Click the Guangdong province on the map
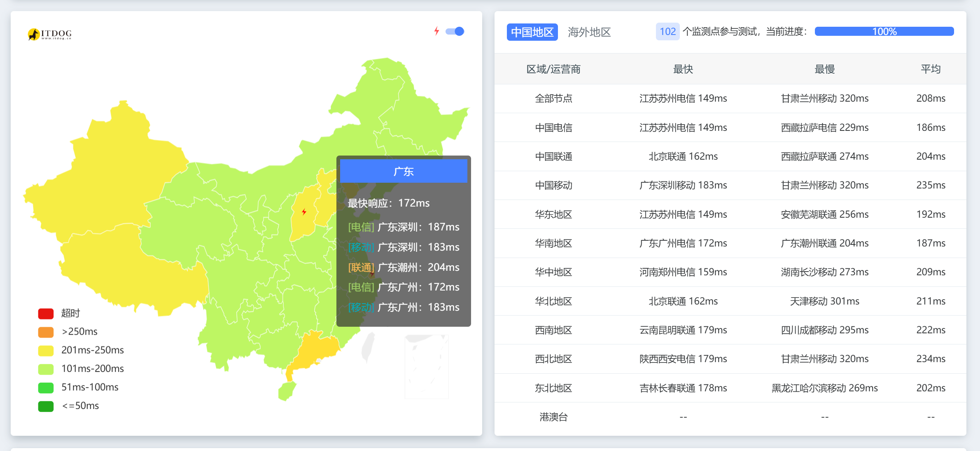980x451 pixels. 315,350
